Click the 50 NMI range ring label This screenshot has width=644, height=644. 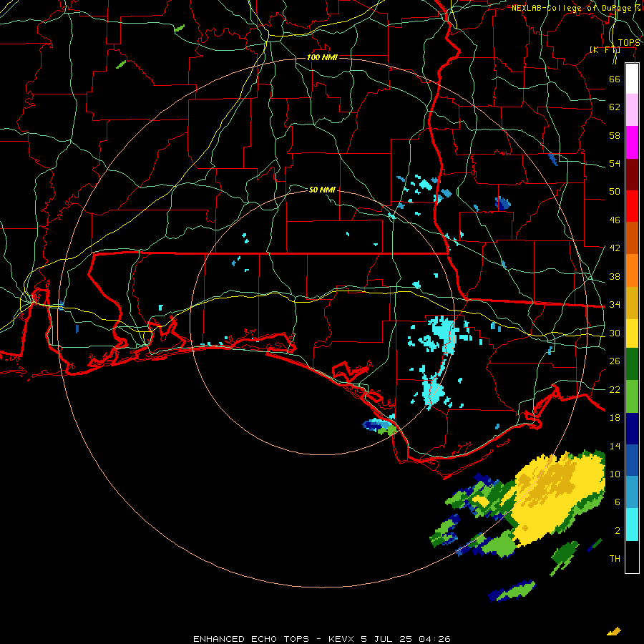point(322,190)
